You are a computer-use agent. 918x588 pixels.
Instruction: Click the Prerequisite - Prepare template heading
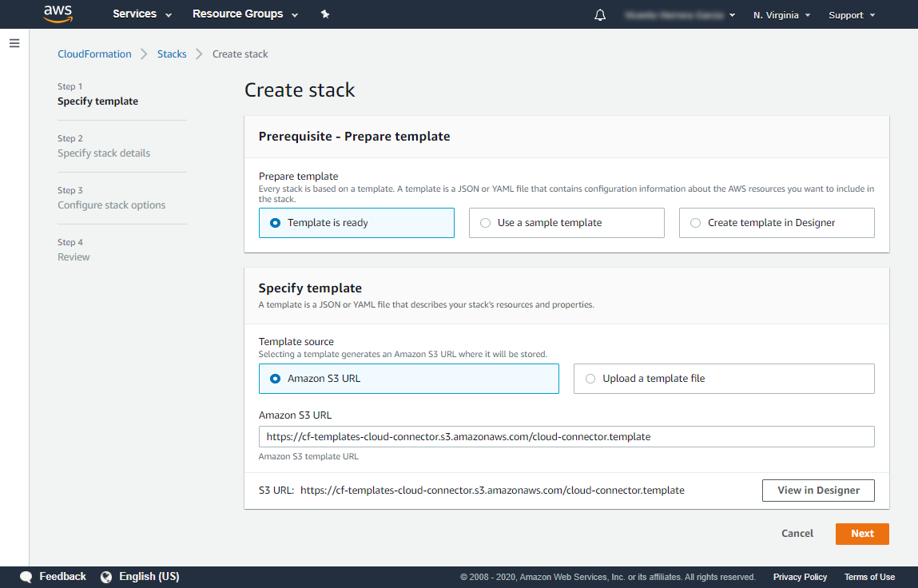tap(354, 137)
